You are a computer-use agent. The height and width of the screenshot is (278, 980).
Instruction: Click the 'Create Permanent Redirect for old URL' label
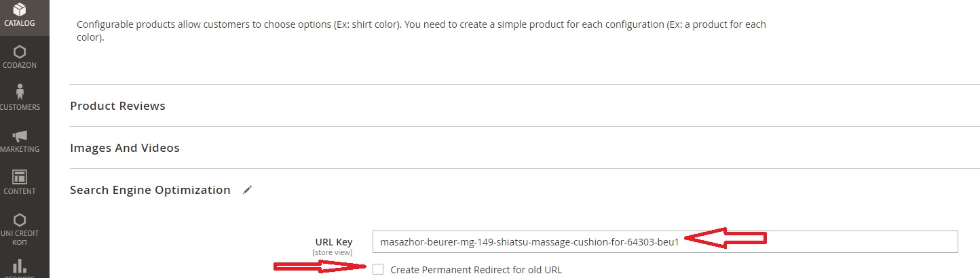(476, 270)
